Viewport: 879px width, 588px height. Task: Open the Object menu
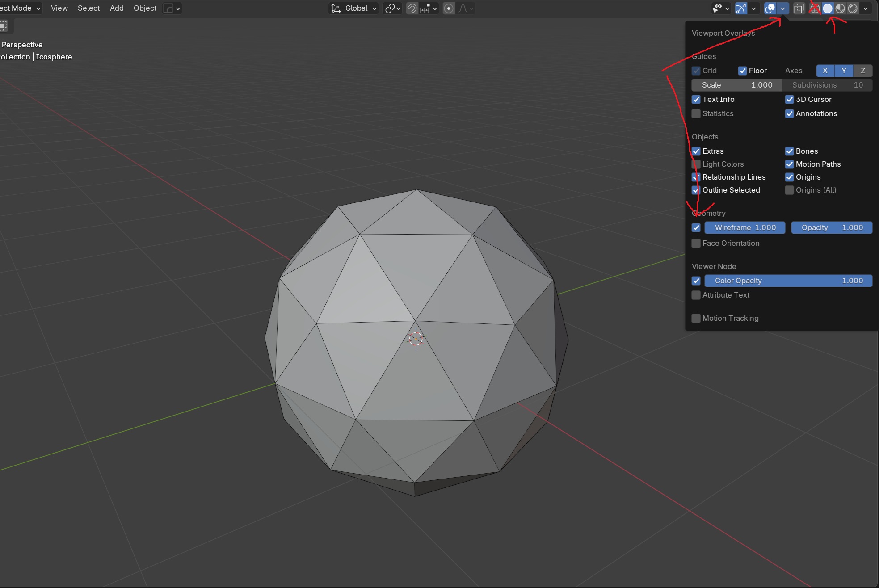(145, 8)
